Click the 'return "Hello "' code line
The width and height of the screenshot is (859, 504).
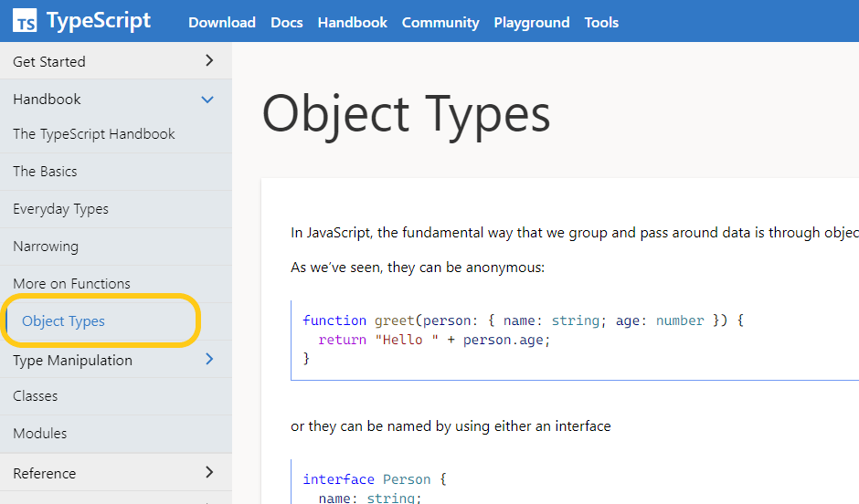pos(434,340)
